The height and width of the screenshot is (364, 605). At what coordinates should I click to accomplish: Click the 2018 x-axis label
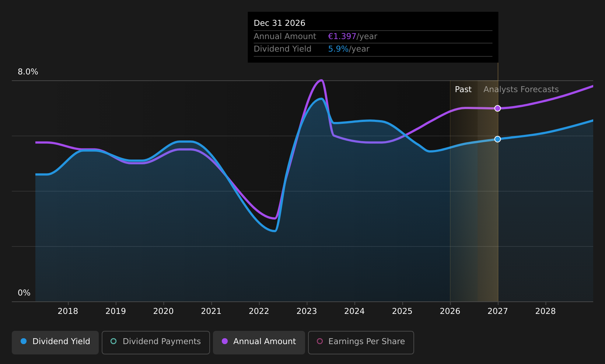click(x=68, y=311)
